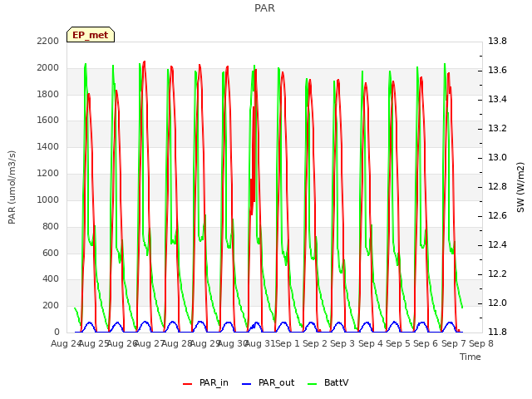Click the SW (W/m2) axis label
The image size is (532, 399).
coord(520,187)
